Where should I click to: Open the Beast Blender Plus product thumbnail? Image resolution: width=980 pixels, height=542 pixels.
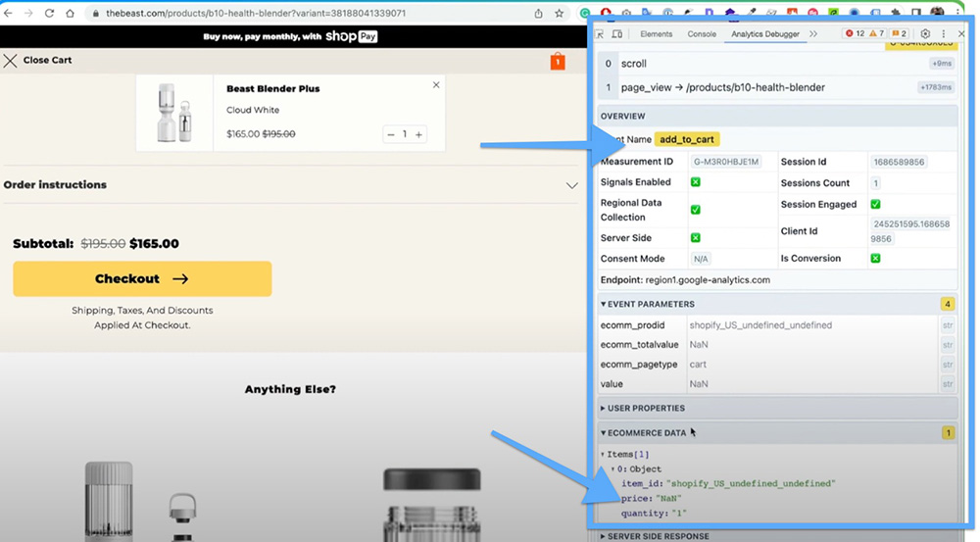click(174, 113)
